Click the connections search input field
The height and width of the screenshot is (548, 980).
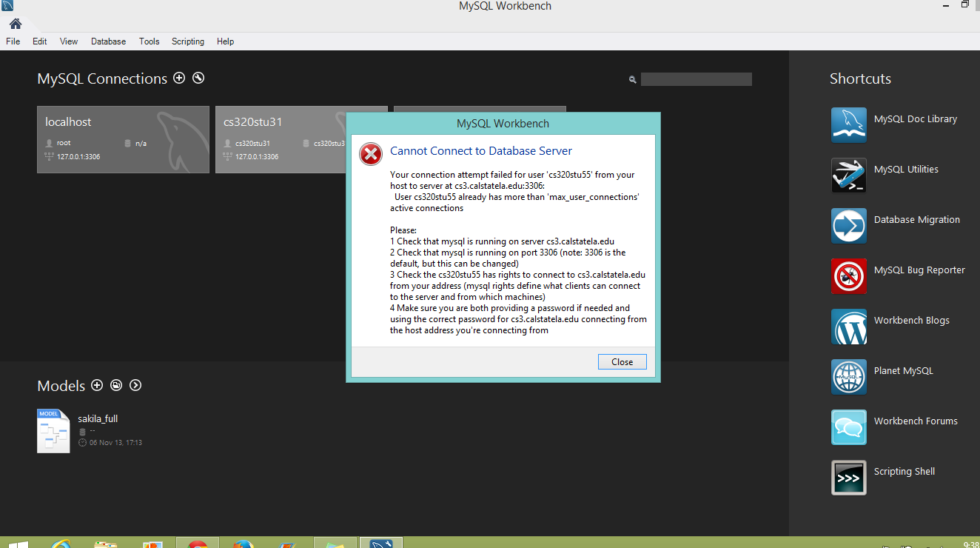pyautogui.click(x=696, y=79)
